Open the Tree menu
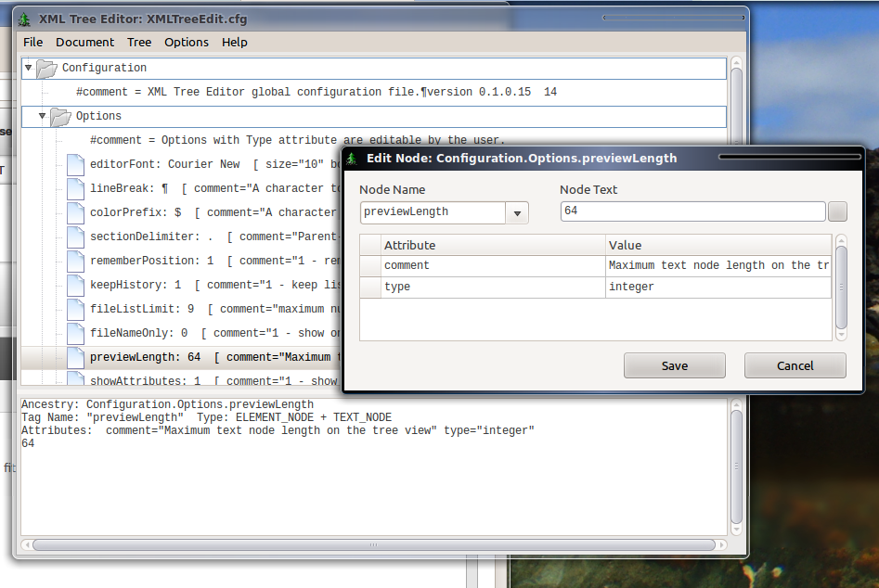The image size is (879, 588). (139, 42)
